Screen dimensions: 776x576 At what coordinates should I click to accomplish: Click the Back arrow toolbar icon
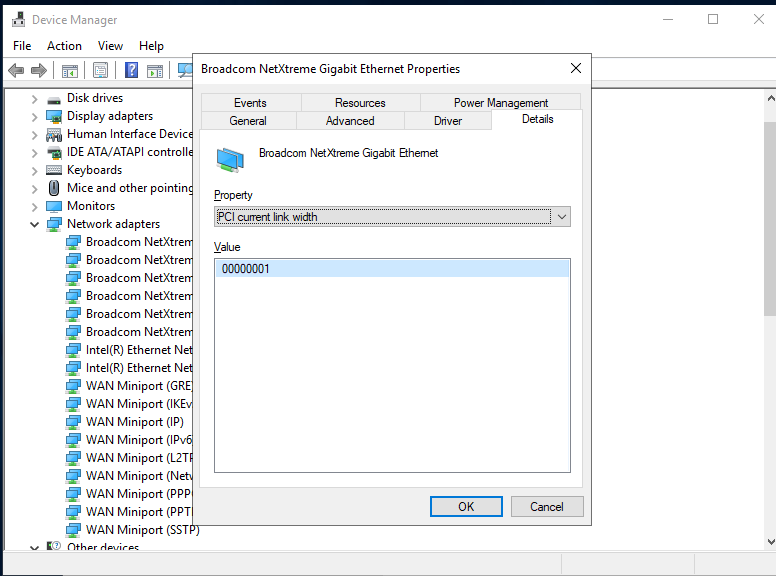click(x=16, y=71)
